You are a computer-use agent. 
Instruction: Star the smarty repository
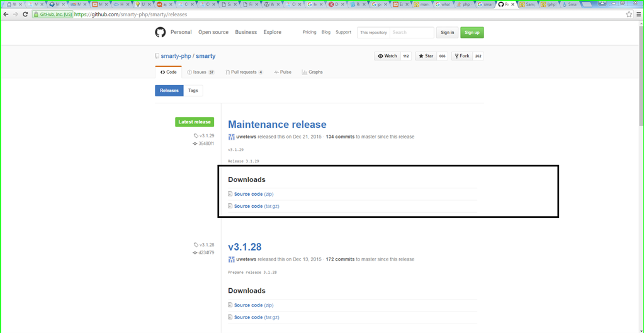click(426, 56)
